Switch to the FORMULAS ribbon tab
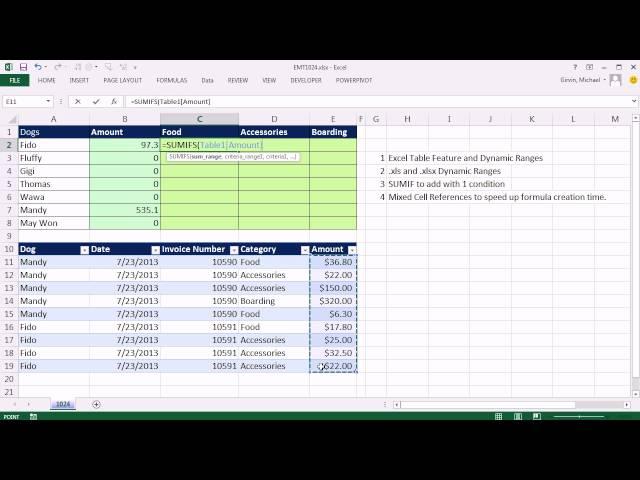The width and height of the screenshot is (640, 480). (172, 80)
